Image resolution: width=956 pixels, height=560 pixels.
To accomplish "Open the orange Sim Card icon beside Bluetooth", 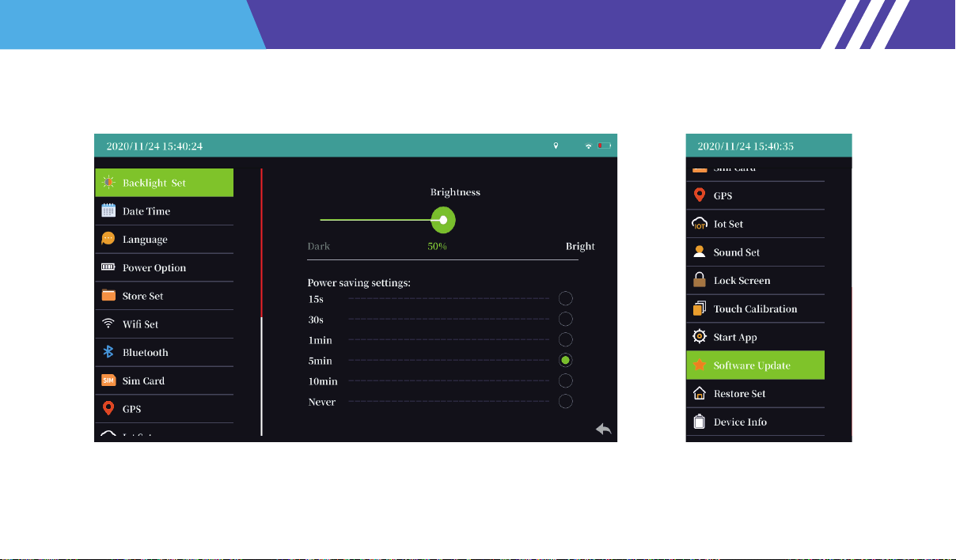I will coord(108,380).
